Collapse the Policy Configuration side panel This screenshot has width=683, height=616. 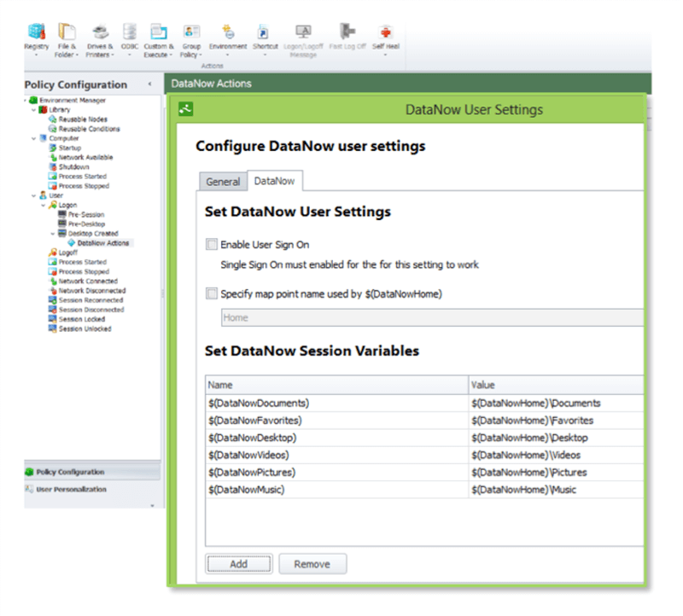click(x=150, y=84)
